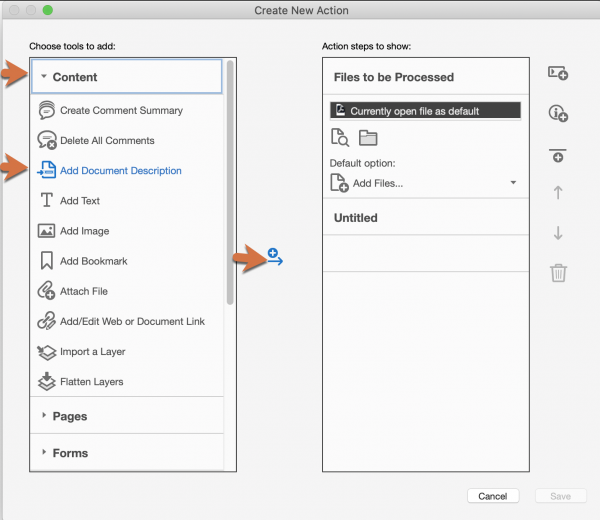Expand the Forms section

click(44, 452)
